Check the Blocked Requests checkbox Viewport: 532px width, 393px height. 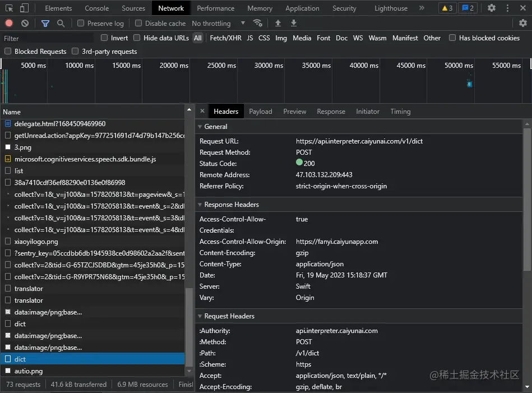tap(8, 51)
